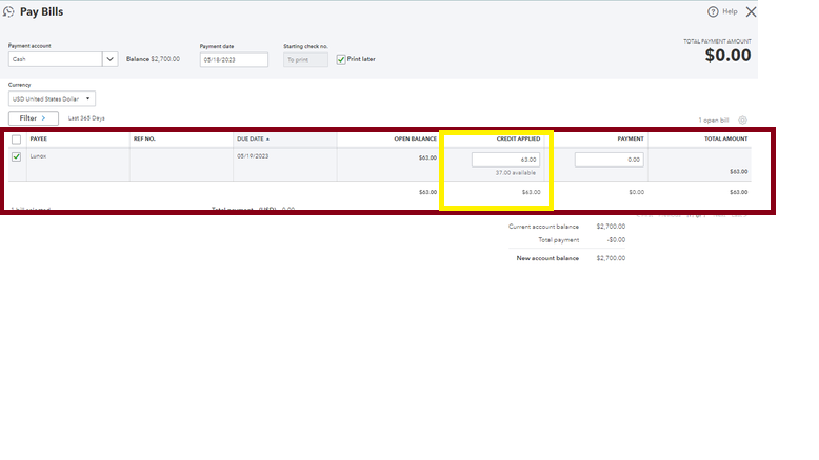Uncheck the Lunox bill row checkbox
The width and height of the screenshot is (819, 460).
click(17, 157)
